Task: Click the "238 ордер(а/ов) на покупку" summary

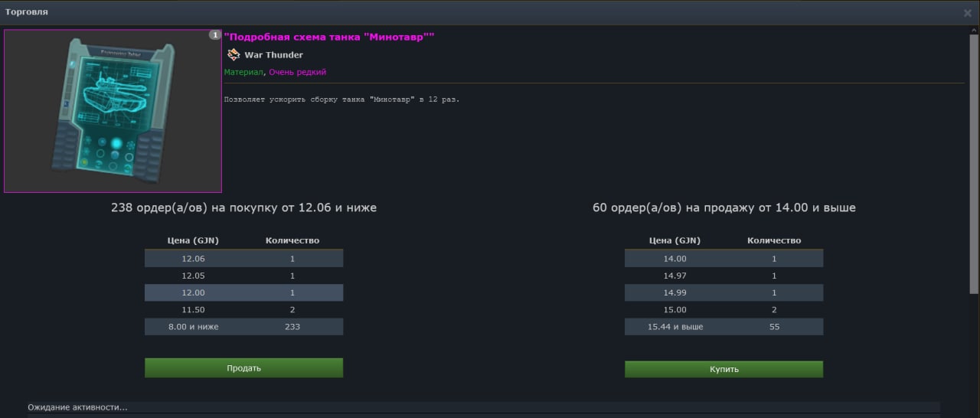Action: click(x=243, y=207)
